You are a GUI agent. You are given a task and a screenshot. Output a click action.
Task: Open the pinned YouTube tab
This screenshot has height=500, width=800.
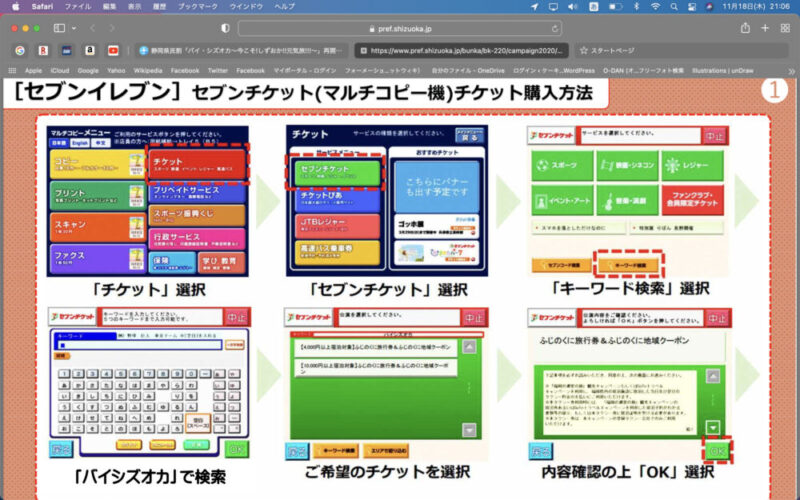(113, 51)
